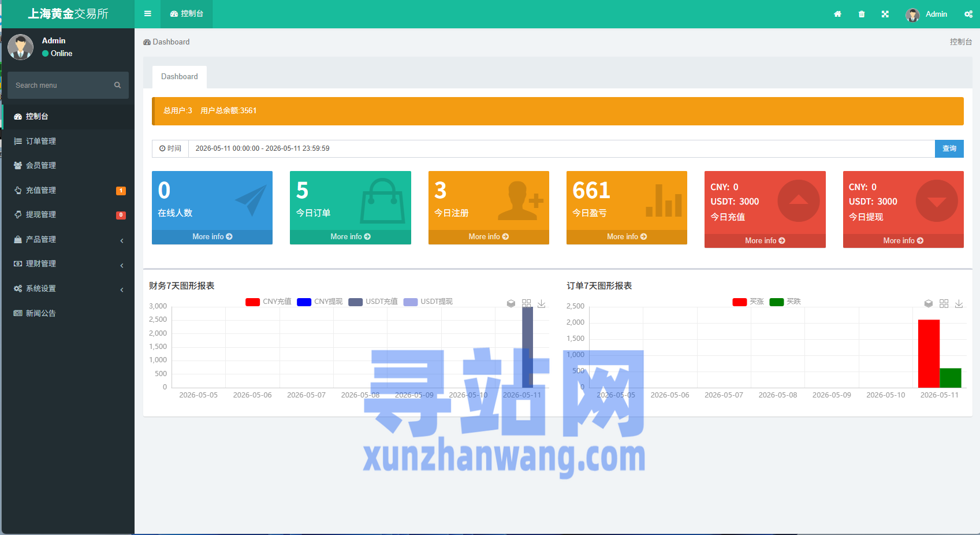Expand the 系统设置 sidebar menu
The height and width of the screenshot is (535, 980).
pyautogui.click(x=68, y=288)
